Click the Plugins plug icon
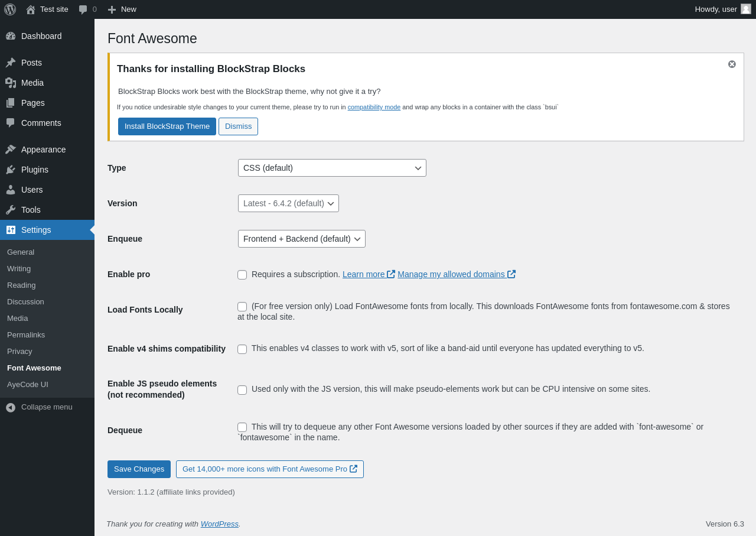 tap(11, 170)
